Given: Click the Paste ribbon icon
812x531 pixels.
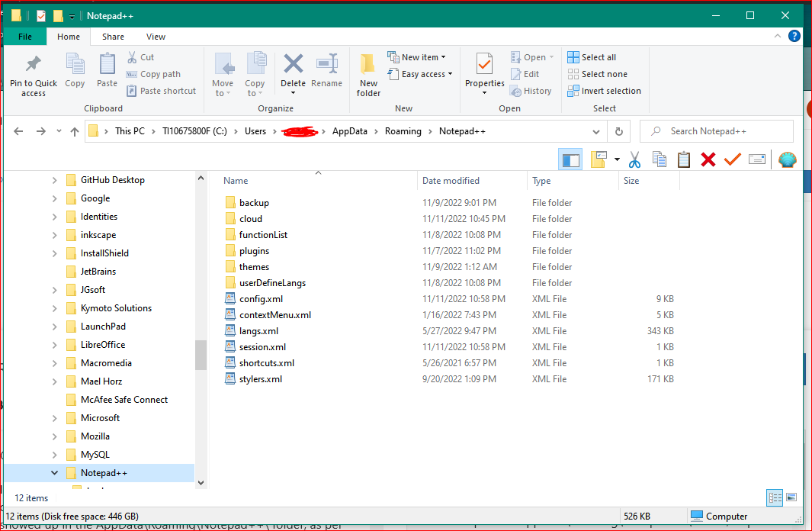Looking at the screenshot, I should coord(108,64).
